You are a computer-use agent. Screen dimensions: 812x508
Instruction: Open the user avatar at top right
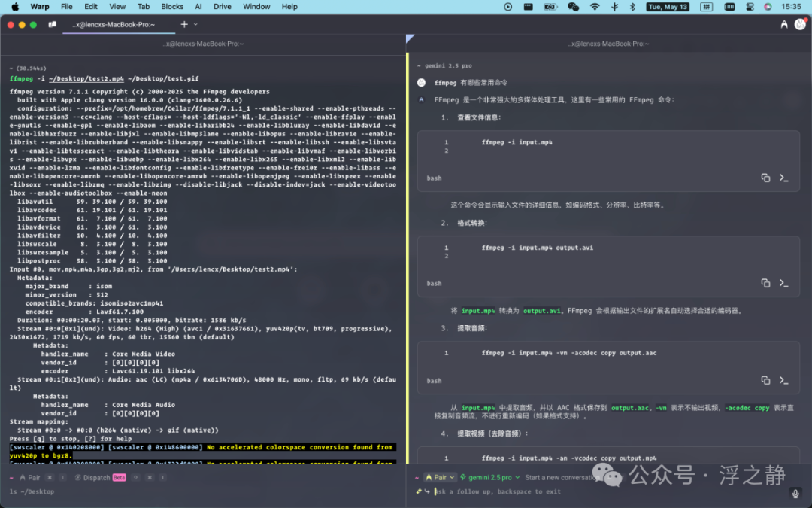(800, 24)
